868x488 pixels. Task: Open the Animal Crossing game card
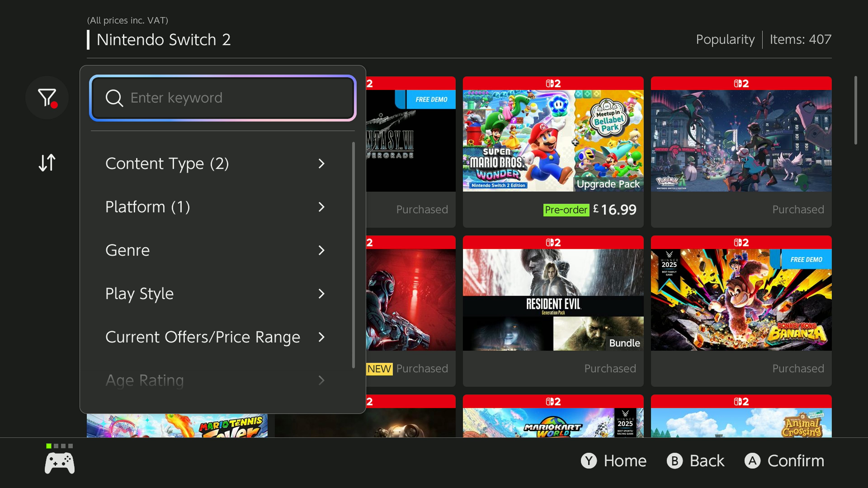pos(741,416)
